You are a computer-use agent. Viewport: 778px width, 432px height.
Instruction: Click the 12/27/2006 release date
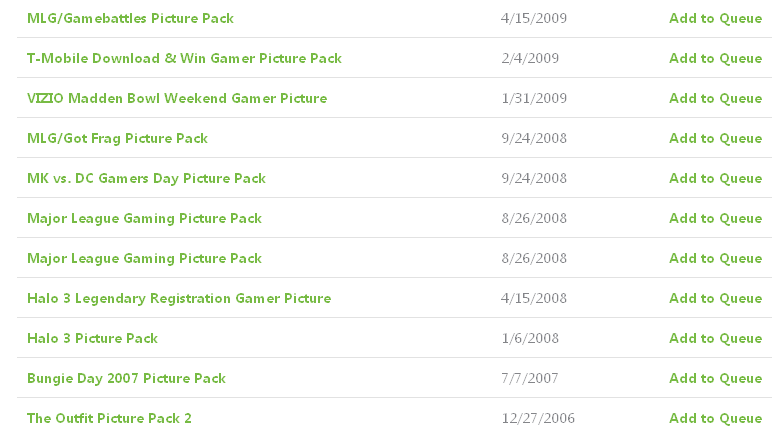(538, 418)
